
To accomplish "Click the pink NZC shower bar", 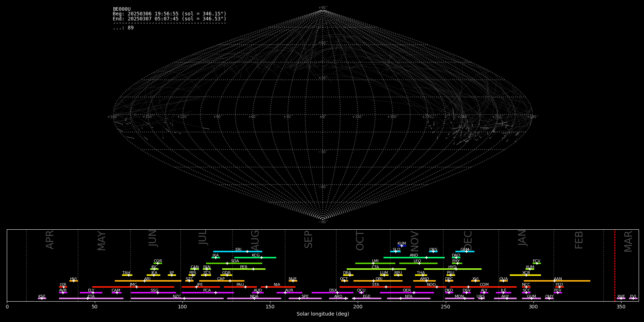I will click(x=177, y=298).
